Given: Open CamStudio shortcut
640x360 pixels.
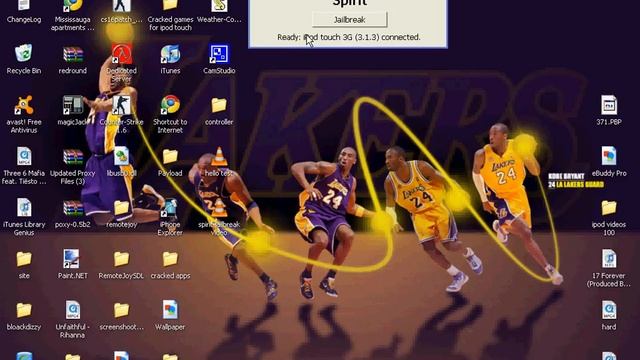Looking at the screenshot, I should pyautogui.click(x=219, y=54).
